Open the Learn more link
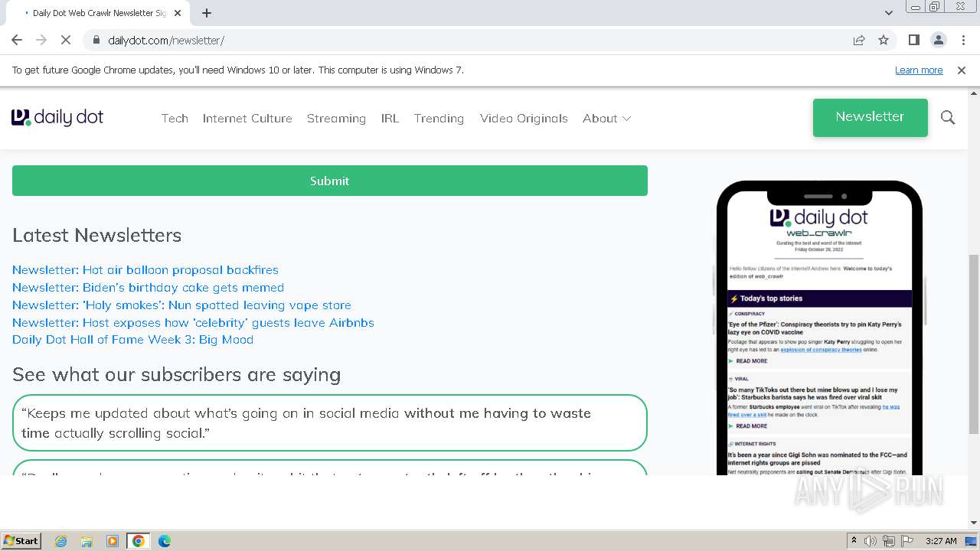 point(919,70)
